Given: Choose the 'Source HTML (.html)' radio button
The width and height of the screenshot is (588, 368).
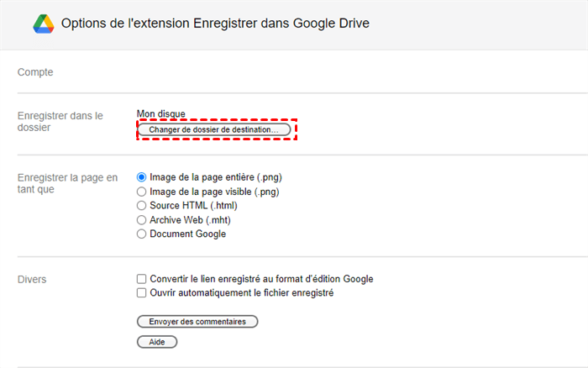Looking at the screenshot, I should coord(142,206).
